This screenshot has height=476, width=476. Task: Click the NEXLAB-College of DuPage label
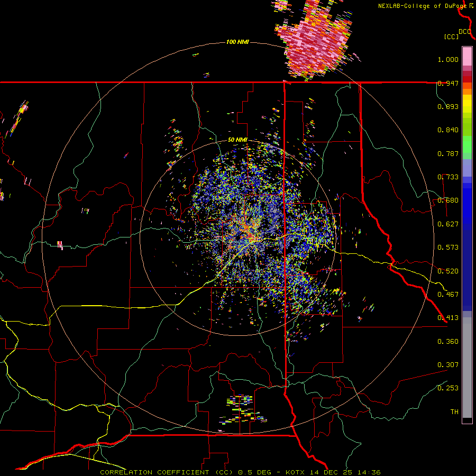[422, 6]
